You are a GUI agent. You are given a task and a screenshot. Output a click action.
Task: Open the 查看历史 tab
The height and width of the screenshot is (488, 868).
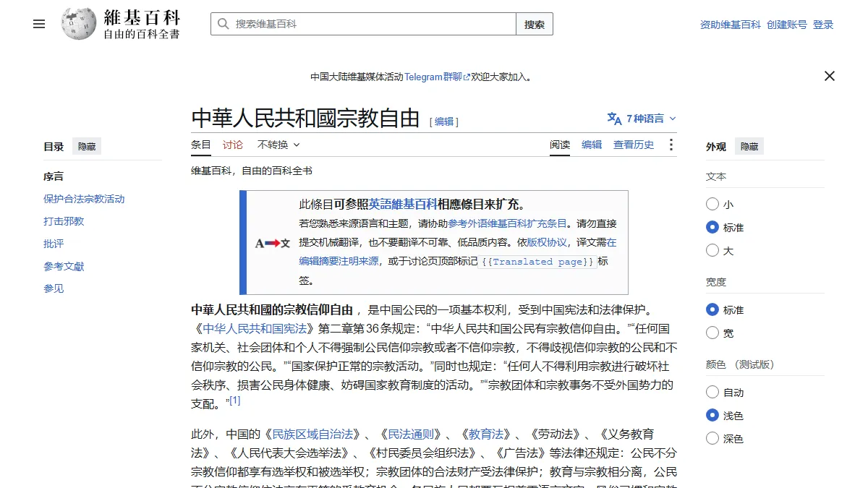point(634,145)
